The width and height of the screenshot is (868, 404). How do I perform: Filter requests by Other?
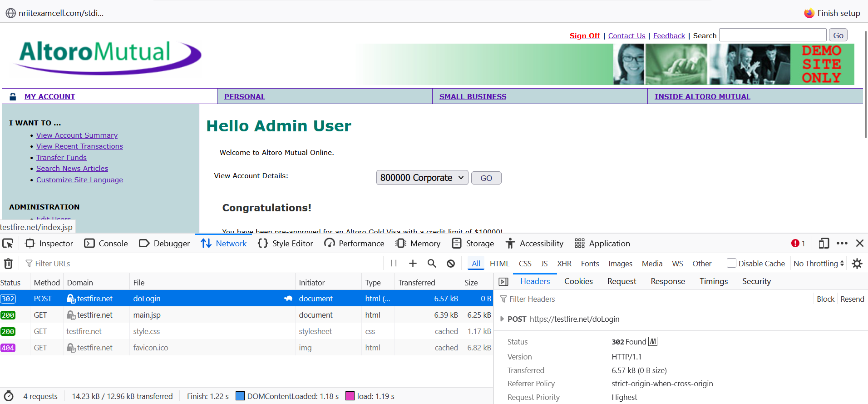point(702,264)
